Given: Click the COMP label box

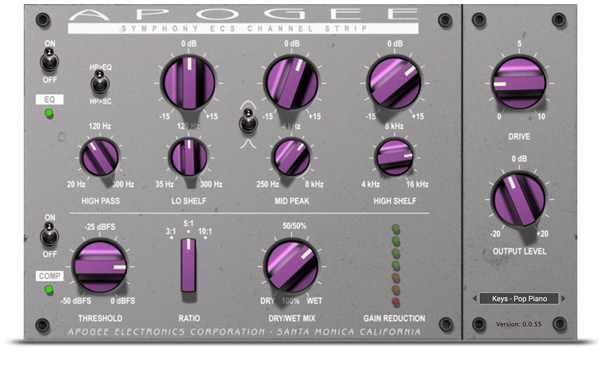Looking at the screenshot, I should click(x=49, y=276).
